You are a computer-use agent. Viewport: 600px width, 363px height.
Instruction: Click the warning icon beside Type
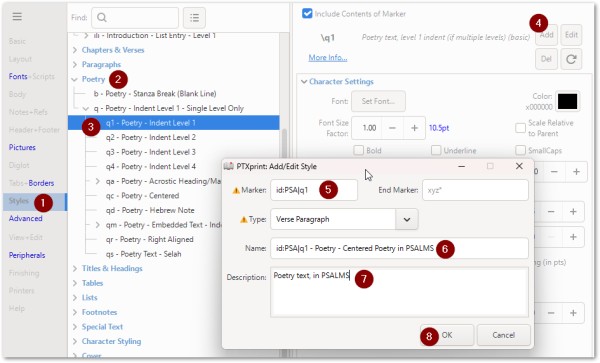pyautogui.click(x=243, y=220)
